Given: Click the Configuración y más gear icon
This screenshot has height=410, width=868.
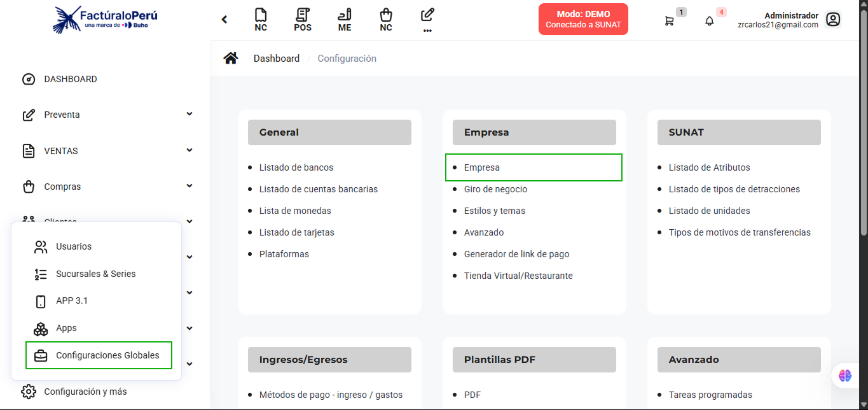Looking at the screenshot, I should [27, 391].
